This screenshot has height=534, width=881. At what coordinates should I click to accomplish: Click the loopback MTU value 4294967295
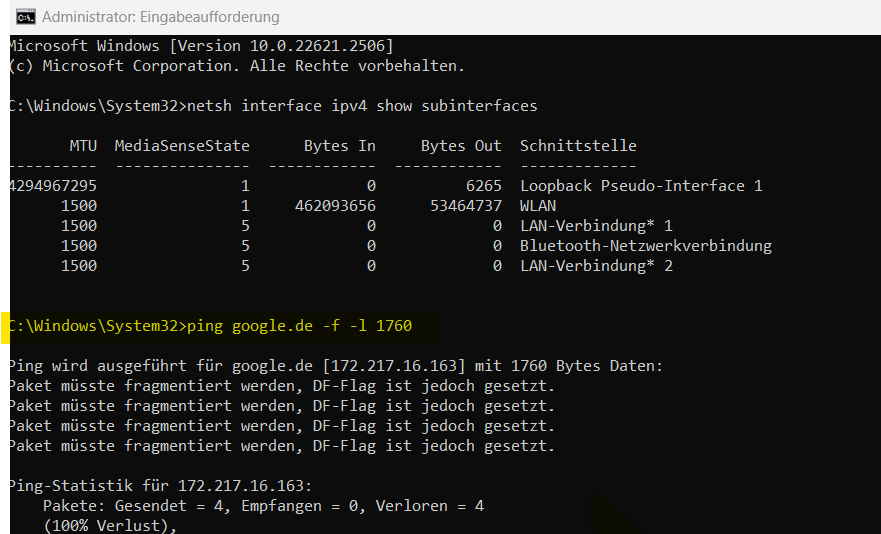[52, 185]
